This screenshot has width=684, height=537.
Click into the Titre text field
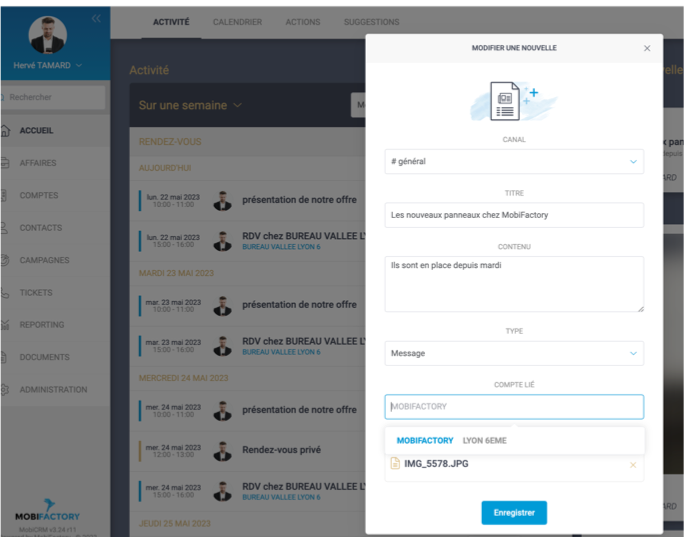pyautogui.click(x=514, y=215)
